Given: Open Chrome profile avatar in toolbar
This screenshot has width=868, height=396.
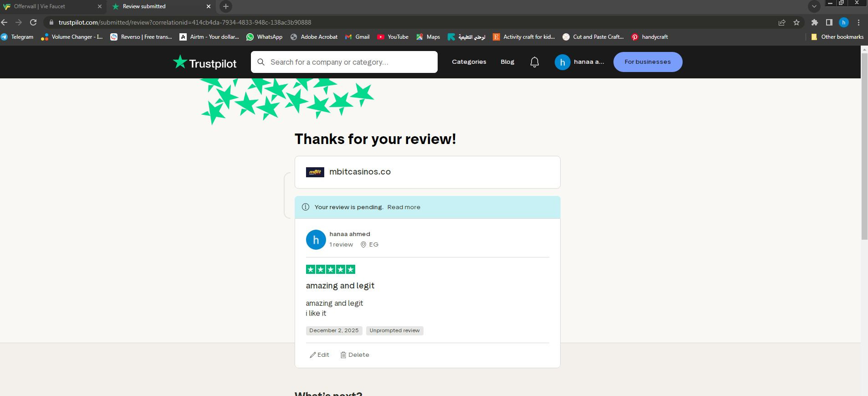Looking at the screenshot, I should click(x=844, y=22).
